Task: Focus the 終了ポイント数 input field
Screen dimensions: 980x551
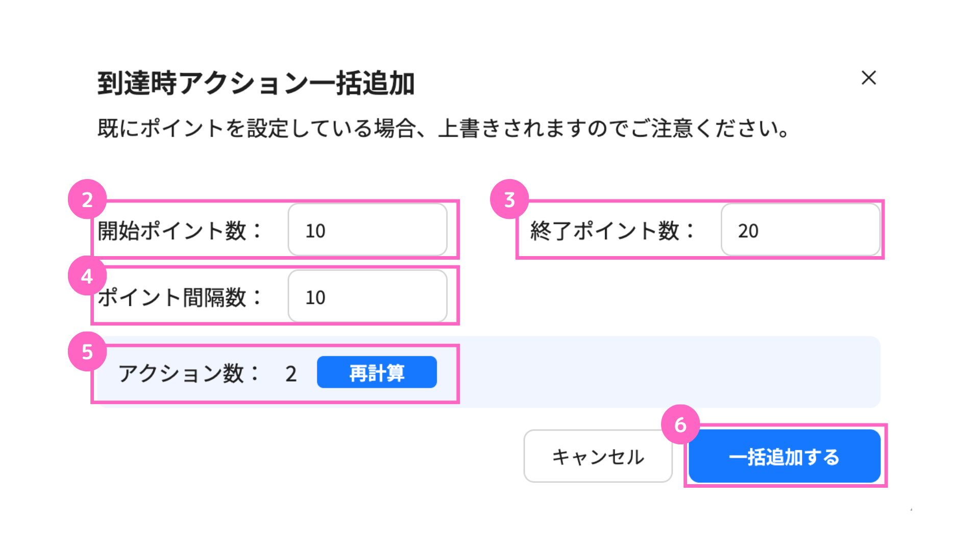Action: 800,230
